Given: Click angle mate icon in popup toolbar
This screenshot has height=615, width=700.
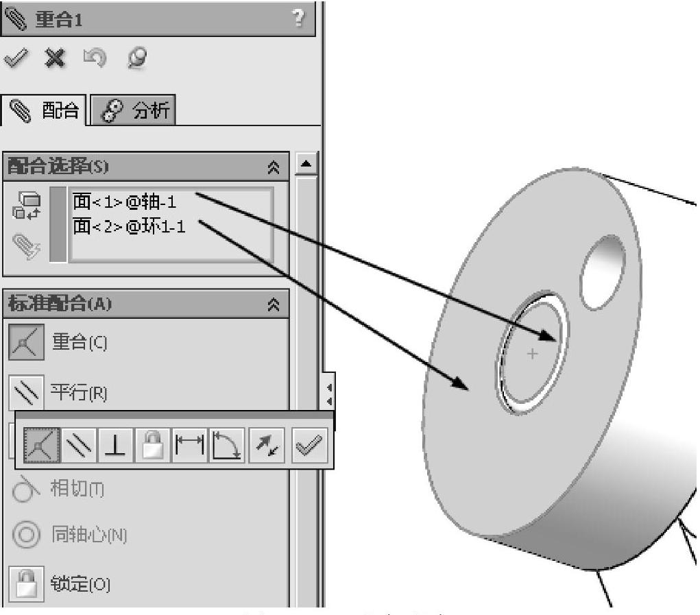Looking at the screenshot, I should coord(227,445).
